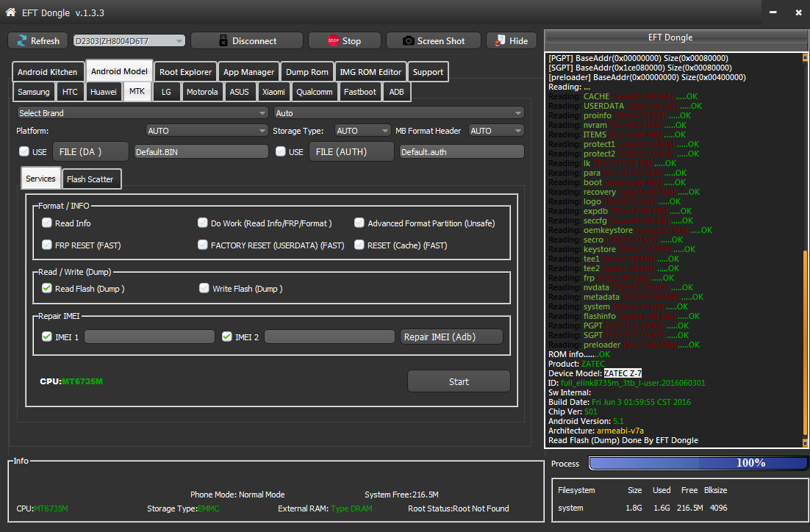This screenshot has height=532, width=810.
Task: Toggle USE checkbox for FILE (DA)
Action: (24, 151)
